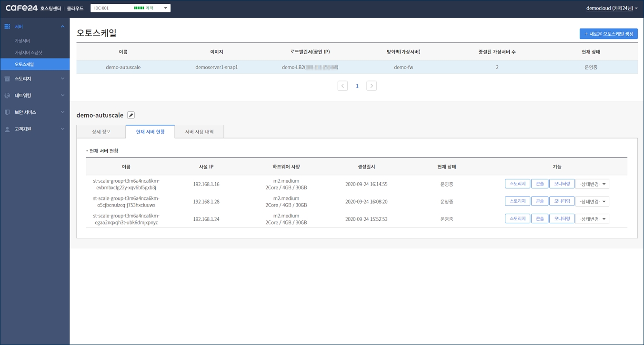This screenshot has height=345, width=644.
Task: Click the 고객지원 person icon
Action: (x=7, y=129)
